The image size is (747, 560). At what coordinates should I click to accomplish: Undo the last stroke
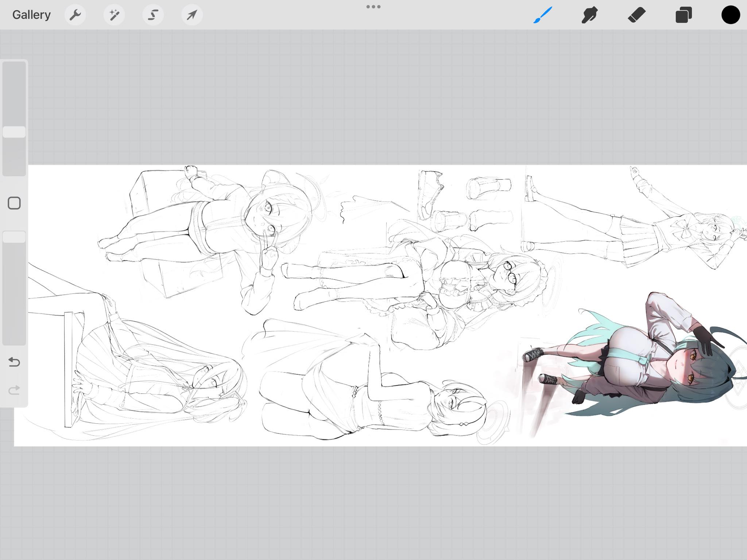point(14,362)
